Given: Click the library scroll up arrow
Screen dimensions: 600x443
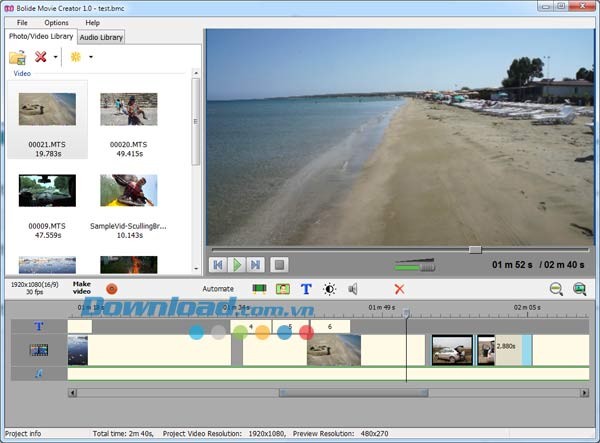Looking at the screenshot, I should [196, 73].
